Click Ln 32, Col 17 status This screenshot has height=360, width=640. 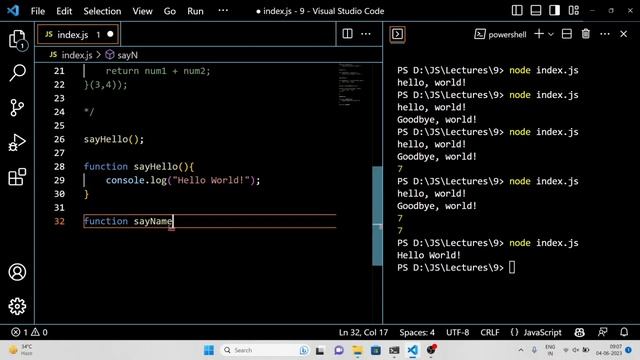363,332
